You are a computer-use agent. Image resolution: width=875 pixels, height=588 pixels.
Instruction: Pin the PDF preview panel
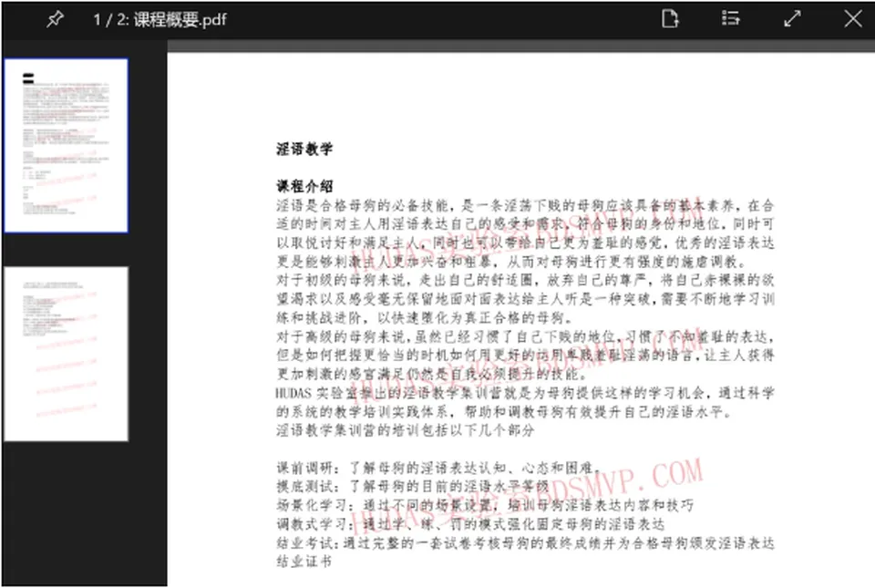coord(55,19)
